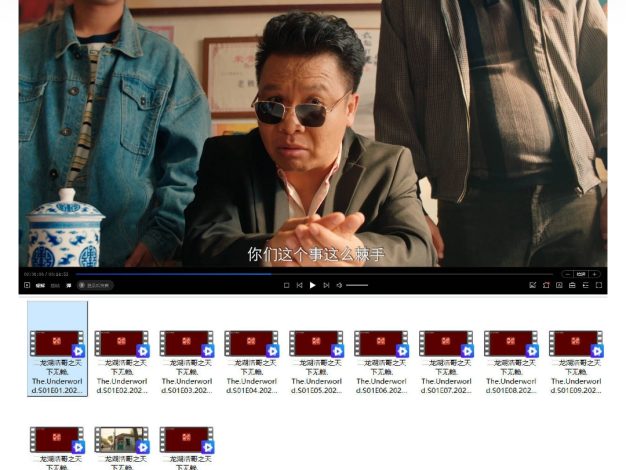Adjust the volume slider
Image resolution: width=626 pixels, height=470 pixels.
tap(357, 285)
